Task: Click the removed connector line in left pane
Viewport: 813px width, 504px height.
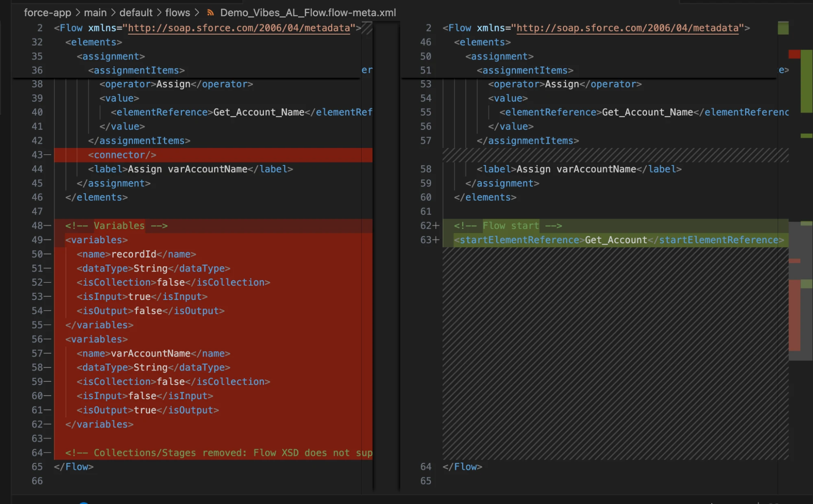Action: point(122,155)
